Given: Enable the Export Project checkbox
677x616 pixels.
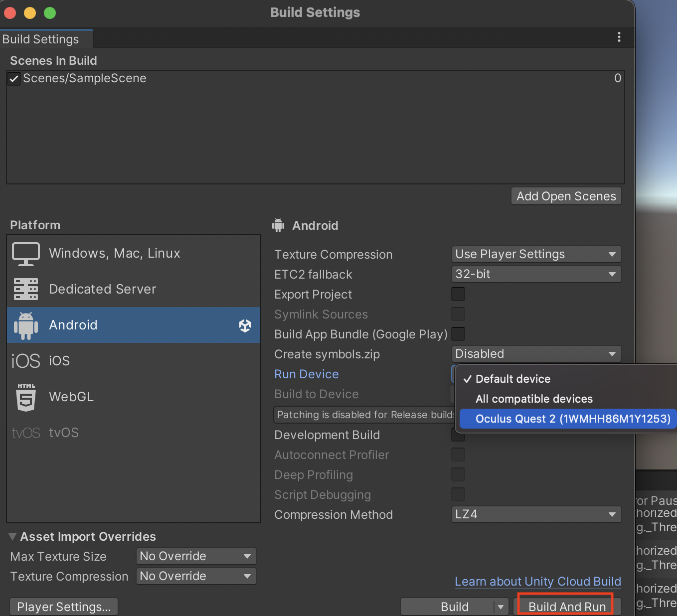Looking at the screenshot, I should 458,294.
